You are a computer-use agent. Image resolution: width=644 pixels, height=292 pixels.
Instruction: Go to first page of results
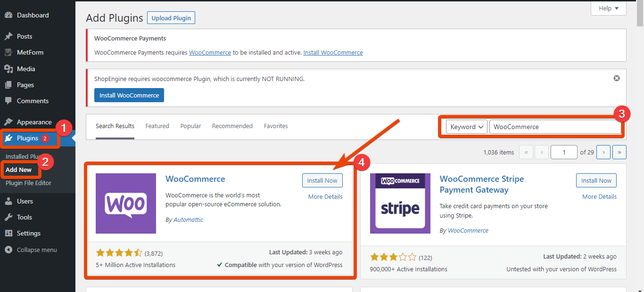tap(526, 152)
